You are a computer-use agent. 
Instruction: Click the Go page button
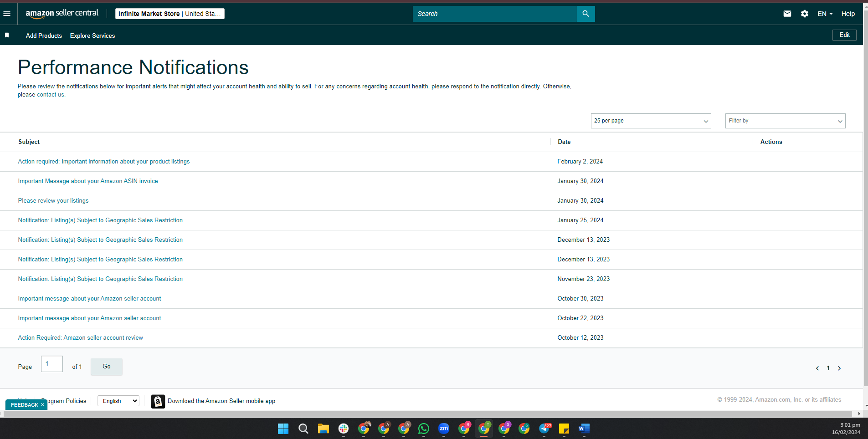pos(107,367)
